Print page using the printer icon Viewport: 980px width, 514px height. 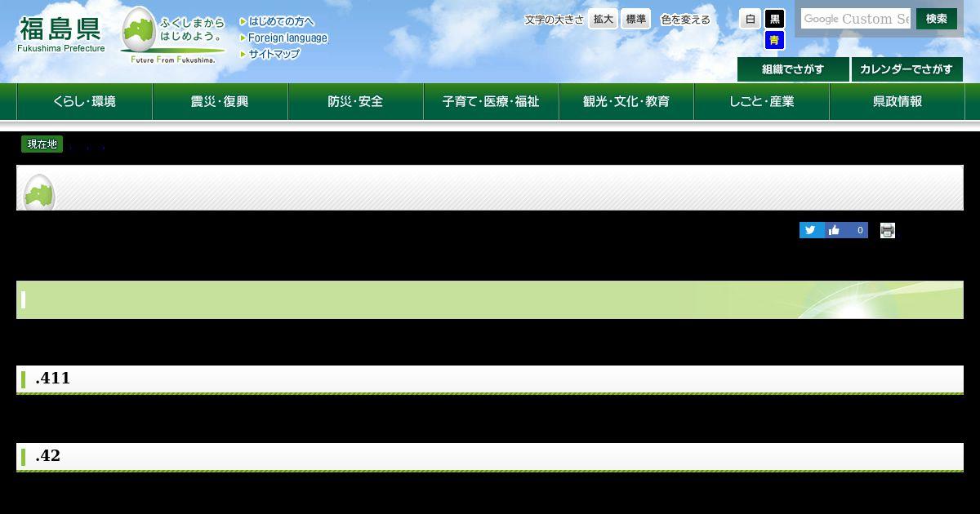888,230
